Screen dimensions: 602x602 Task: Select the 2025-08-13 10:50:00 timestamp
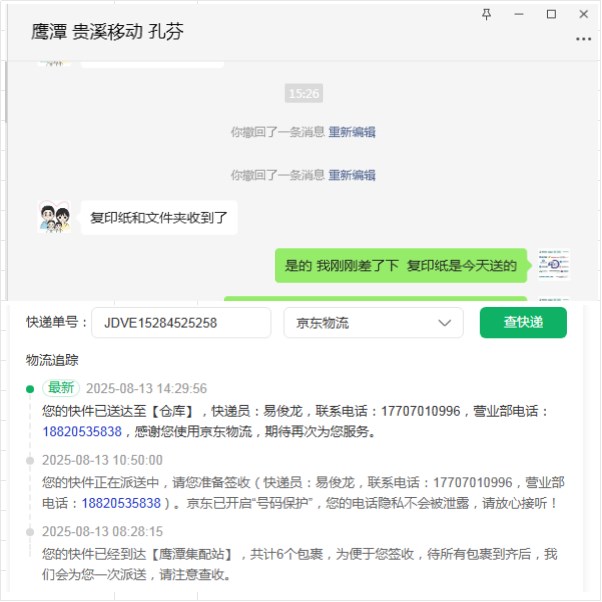[x=103, y=460]
